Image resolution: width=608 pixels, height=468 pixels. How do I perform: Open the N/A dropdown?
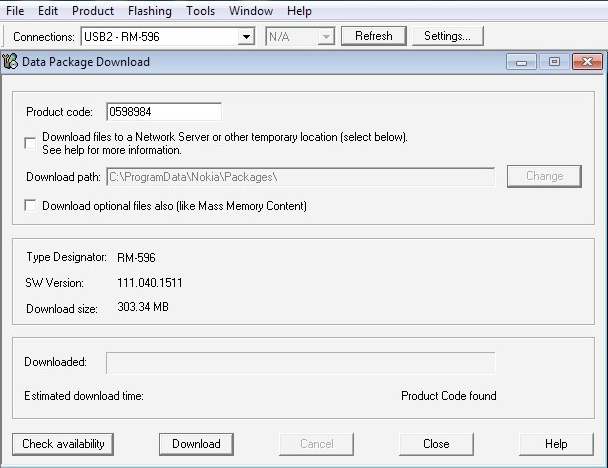(x=300, y=36)
